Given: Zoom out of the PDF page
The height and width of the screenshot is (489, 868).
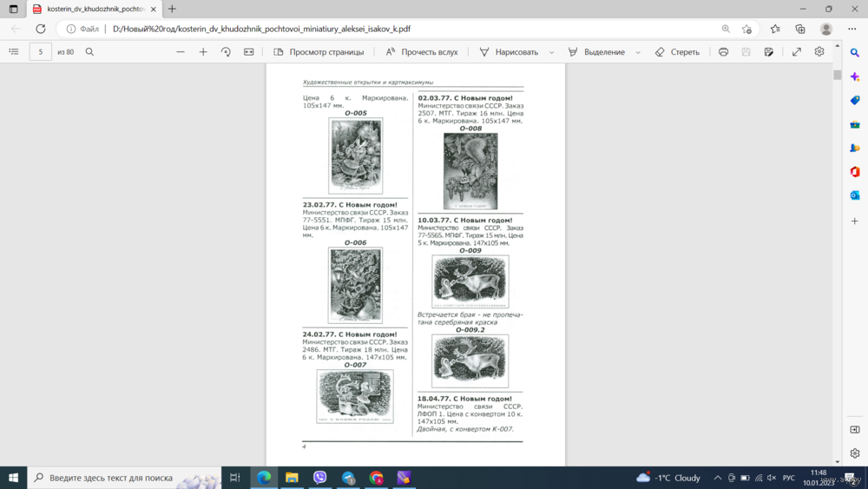Looking at the screenshot, I should 181,51.
